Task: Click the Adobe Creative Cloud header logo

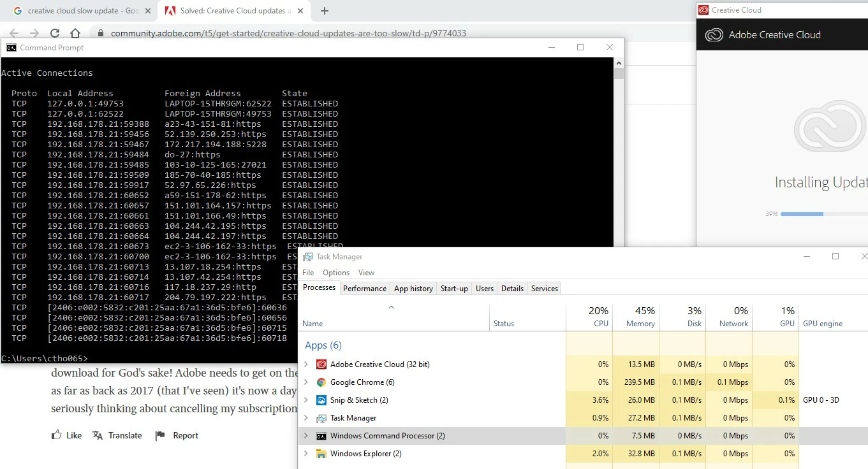Action: click(714, 35)
